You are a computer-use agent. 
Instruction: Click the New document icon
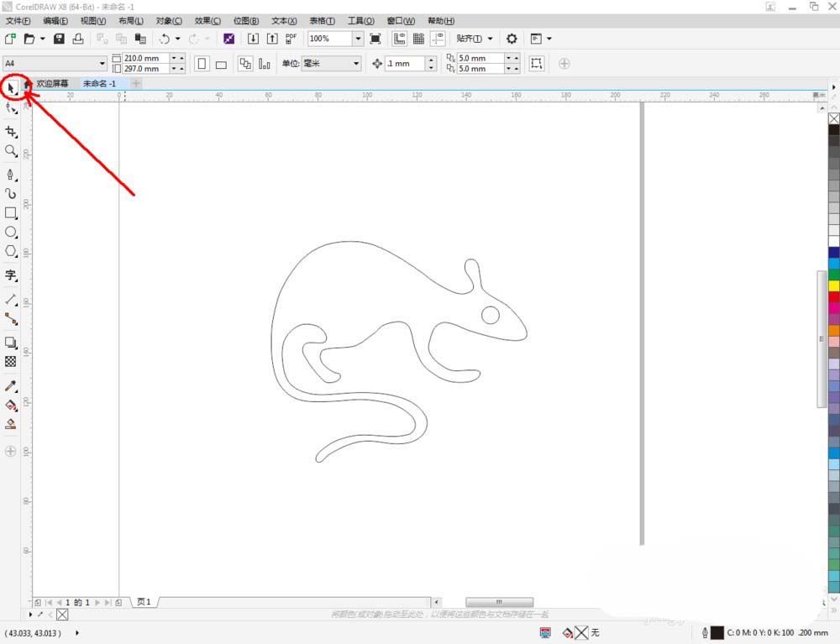(x=10, y=39)
